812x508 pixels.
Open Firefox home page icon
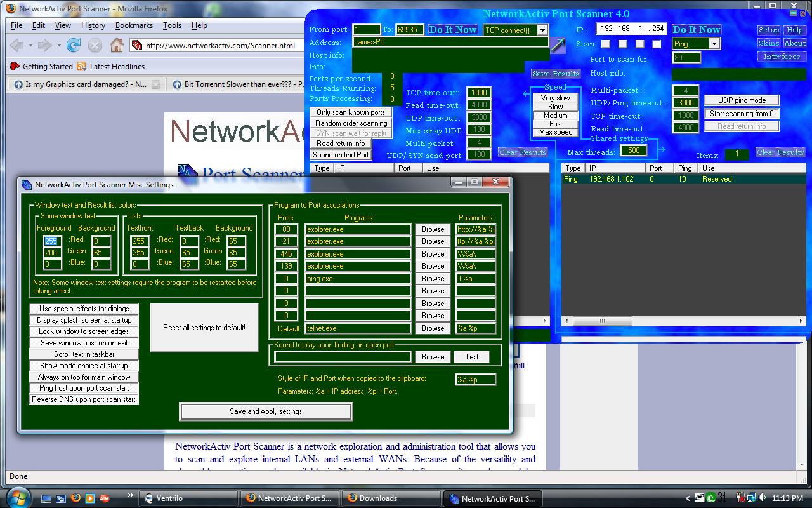point(116,45)
